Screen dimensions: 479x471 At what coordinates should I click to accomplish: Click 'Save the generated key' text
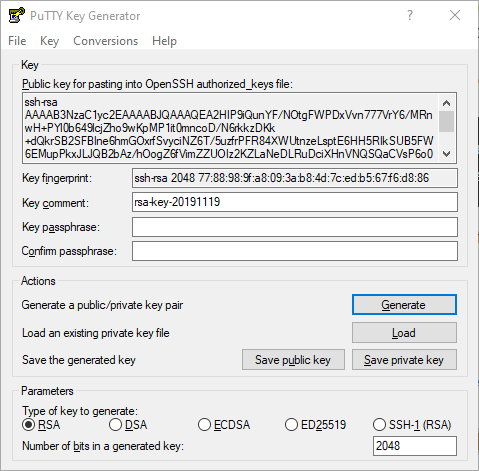pyautogui.click(x=79, y=360)
